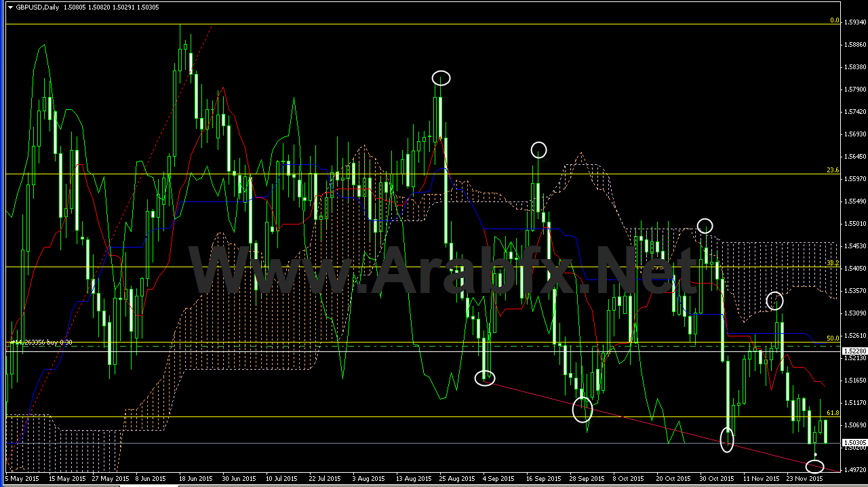Click the 8 Oct 2015 date label
The image size is (868, 487).
(629, 479)
